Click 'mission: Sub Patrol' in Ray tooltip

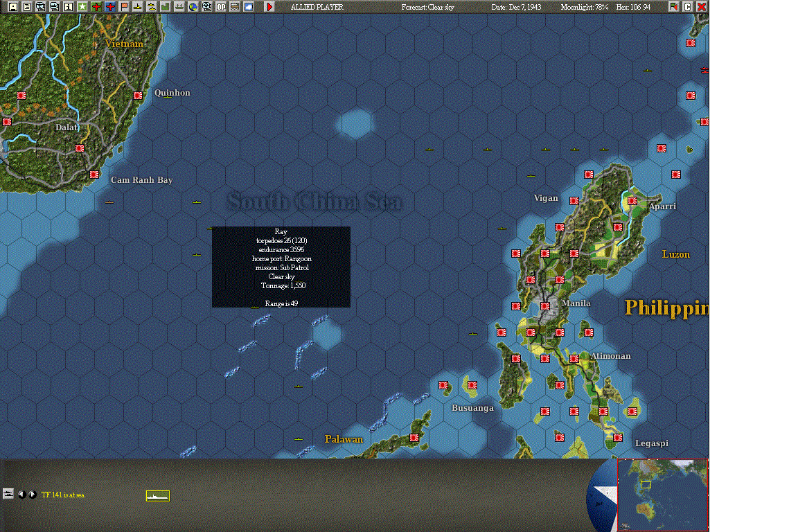[x=281, y=268]
